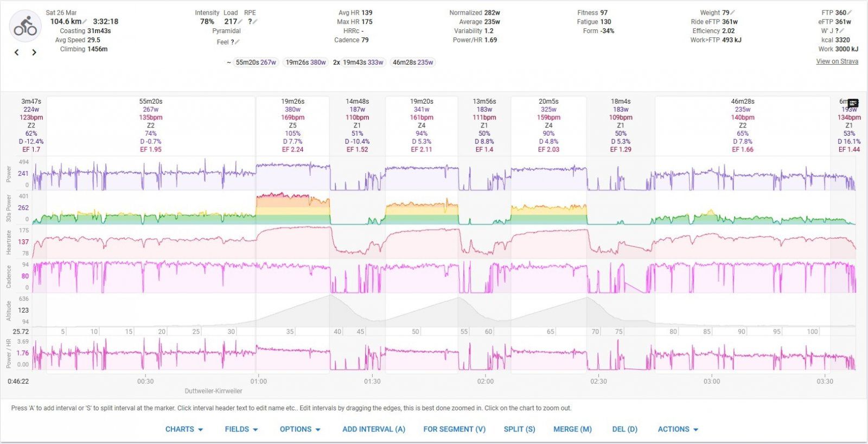Click the SPLIT (S) button

pos(519,429)
